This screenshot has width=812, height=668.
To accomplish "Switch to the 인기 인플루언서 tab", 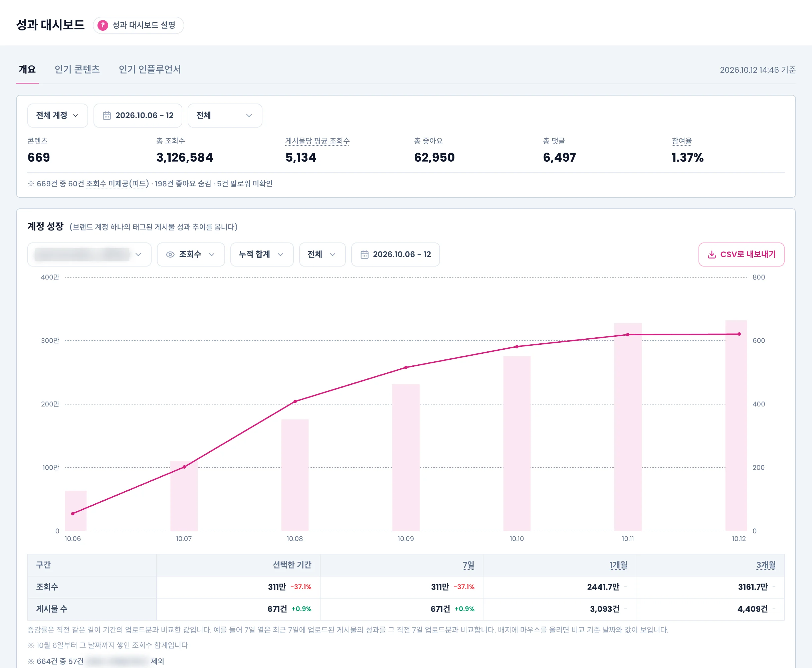I will click(150, 69).
